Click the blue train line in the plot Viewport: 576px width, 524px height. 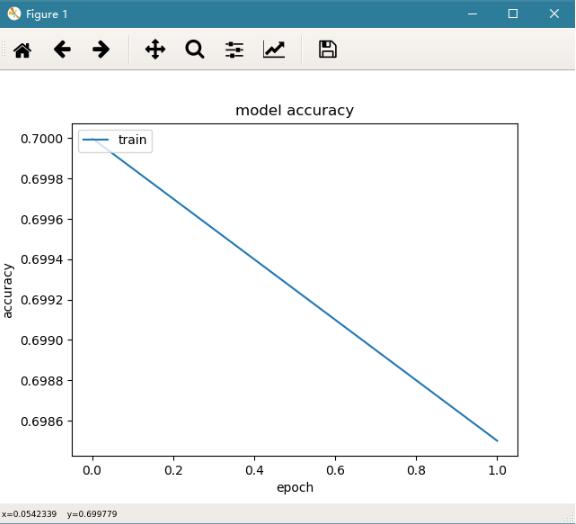pyautogui.click(x=295, y=290)
